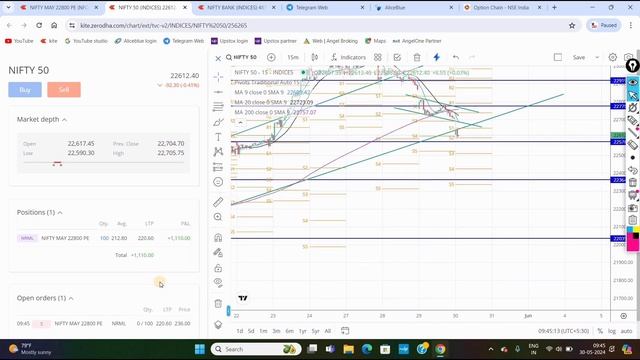Add a symbol to compare plus icon
Image resolution: width=640 pixels, height=360 pixels.
[271, 57]
